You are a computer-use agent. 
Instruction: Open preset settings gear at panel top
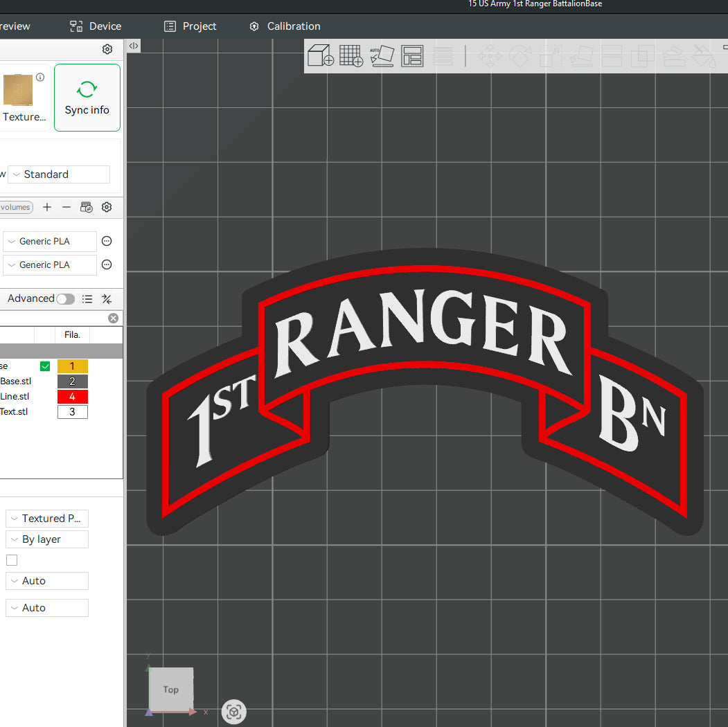point(107,49)
